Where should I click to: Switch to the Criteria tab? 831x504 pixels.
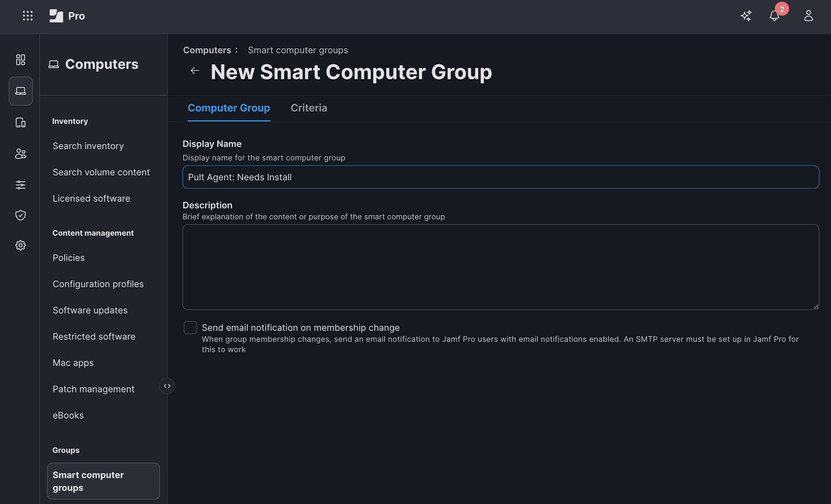point(309,108)
